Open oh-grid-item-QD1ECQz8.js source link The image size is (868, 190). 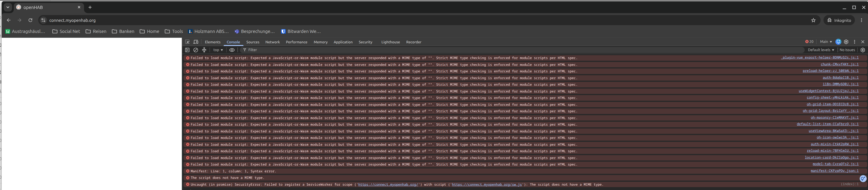pos(833,104)
